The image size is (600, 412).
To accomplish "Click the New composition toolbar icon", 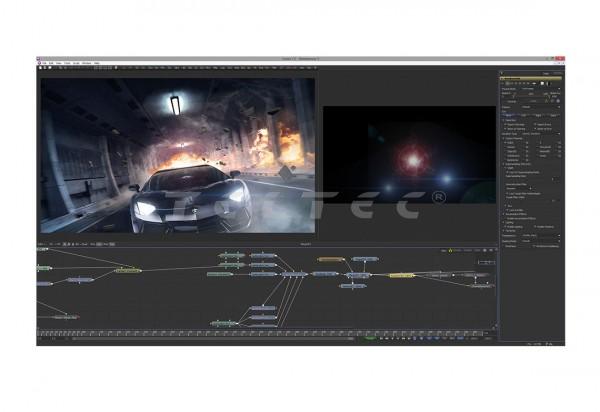I will coord(40,68).
